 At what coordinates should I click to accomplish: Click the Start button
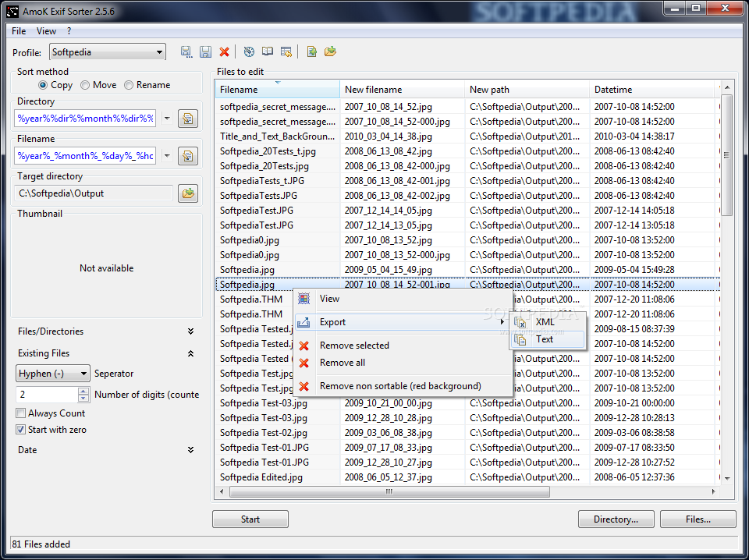coord(250,519)
